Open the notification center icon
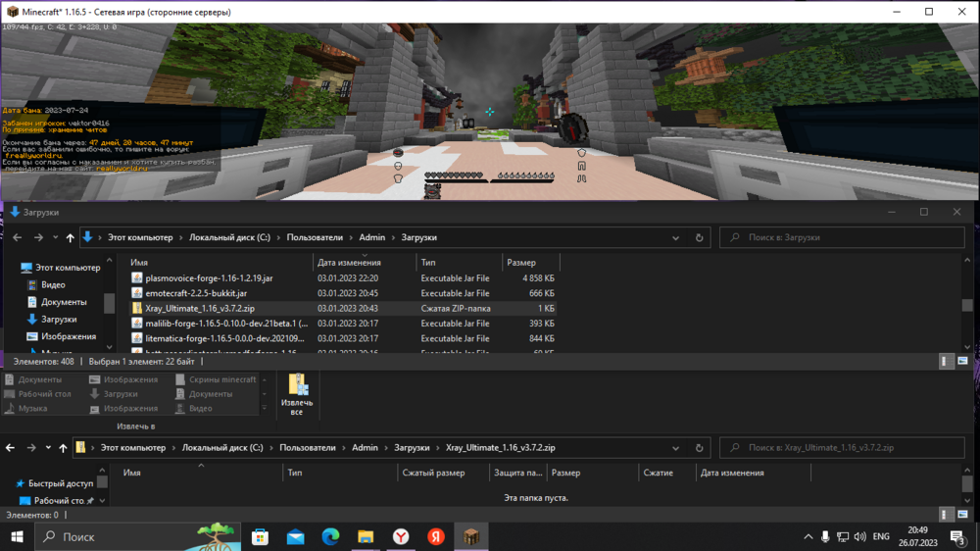This screenshot has width=980, height=551. tap(956, 536)
